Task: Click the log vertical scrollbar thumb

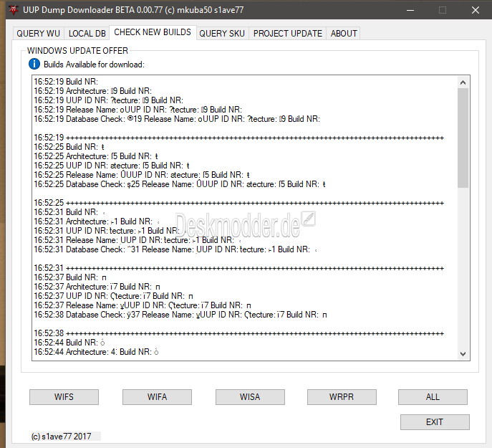Action: tap(463, 138)
